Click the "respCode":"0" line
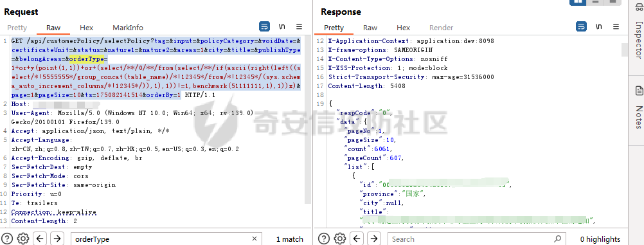Image resolution: width=644 pixels, height=245 pixels. (x=364, y=113)
